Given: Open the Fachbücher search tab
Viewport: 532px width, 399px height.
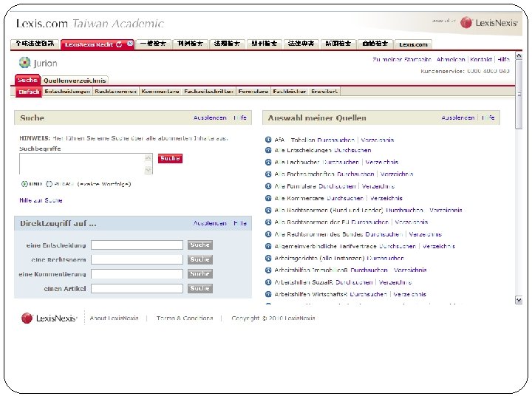Looking at the screenshot, I should [x=290, y=92].
